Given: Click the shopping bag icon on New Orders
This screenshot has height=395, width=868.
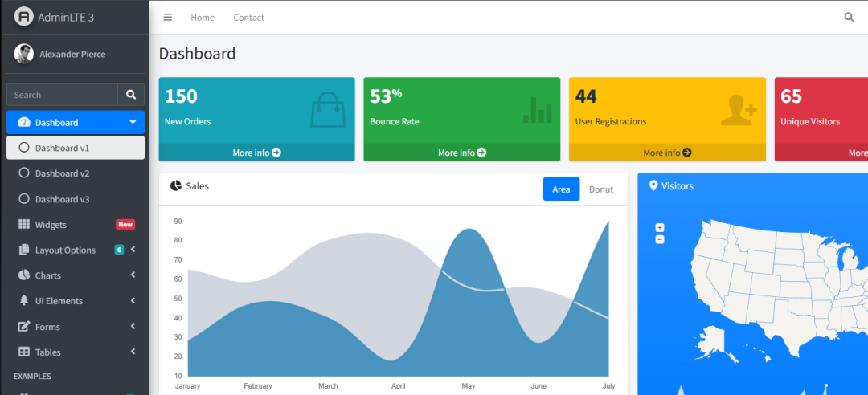Looking at the screenshot, I should pyautogui.click(x=327, y=110).
